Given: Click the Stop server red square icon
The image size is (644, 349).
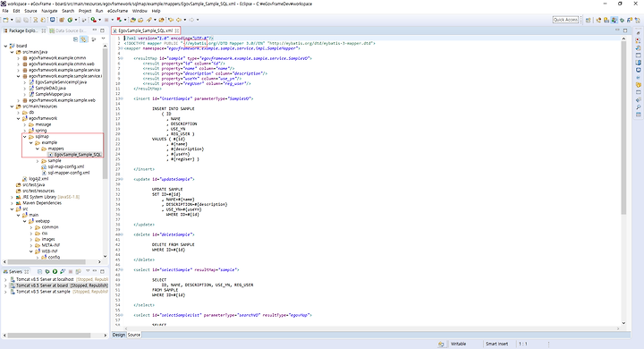Looking at the screenshot, I should pos(71,271).
